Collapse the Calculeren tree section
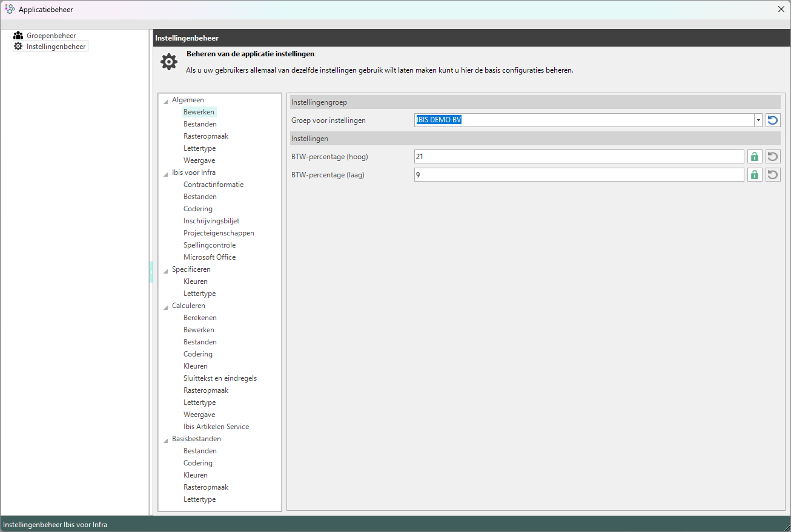 (x=166, y=307)
